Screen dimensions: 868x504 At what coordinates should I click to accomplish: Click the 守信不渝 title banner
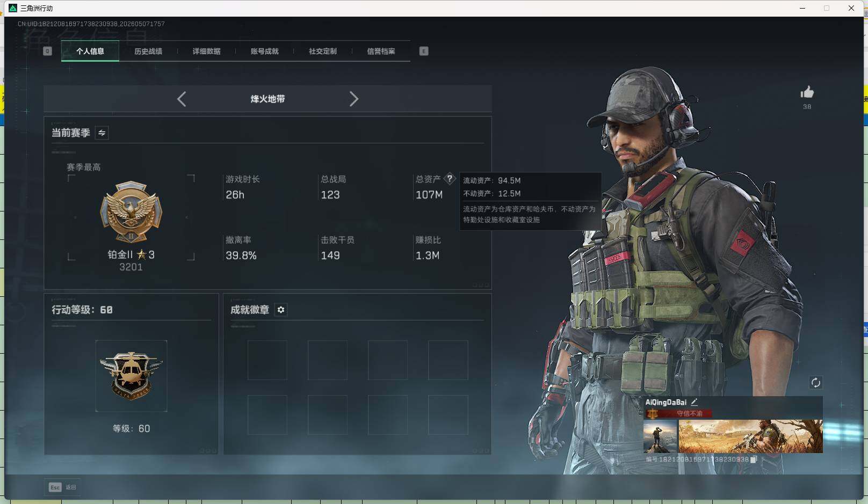click(x=679, y=413)
